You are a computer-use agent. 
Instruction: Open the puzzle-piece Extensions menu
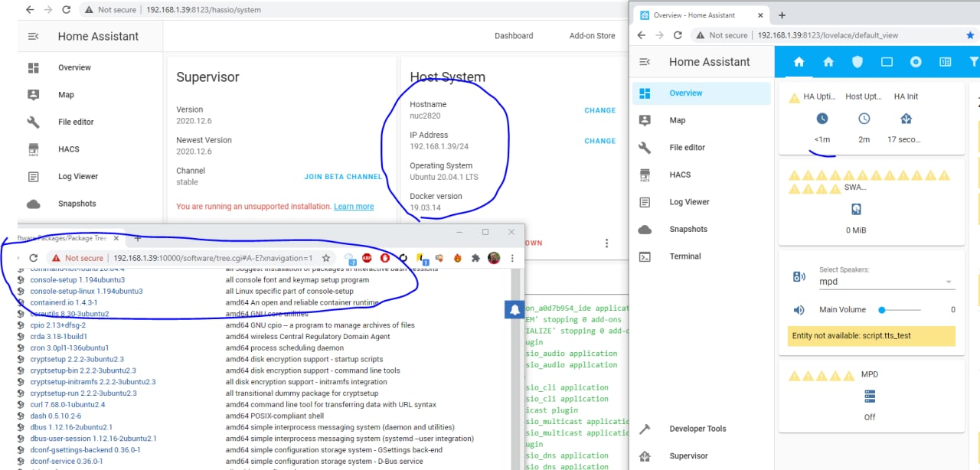[x=475, y=258]
